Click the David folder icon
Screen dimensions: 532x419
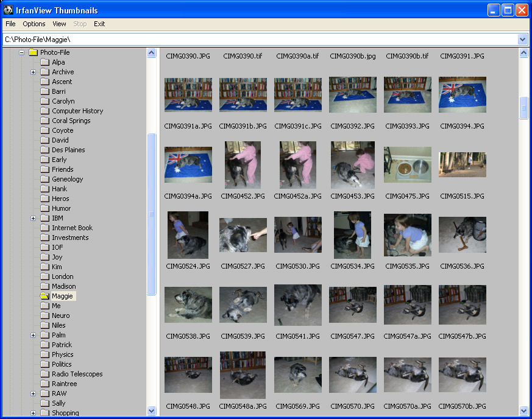(44, 140)
